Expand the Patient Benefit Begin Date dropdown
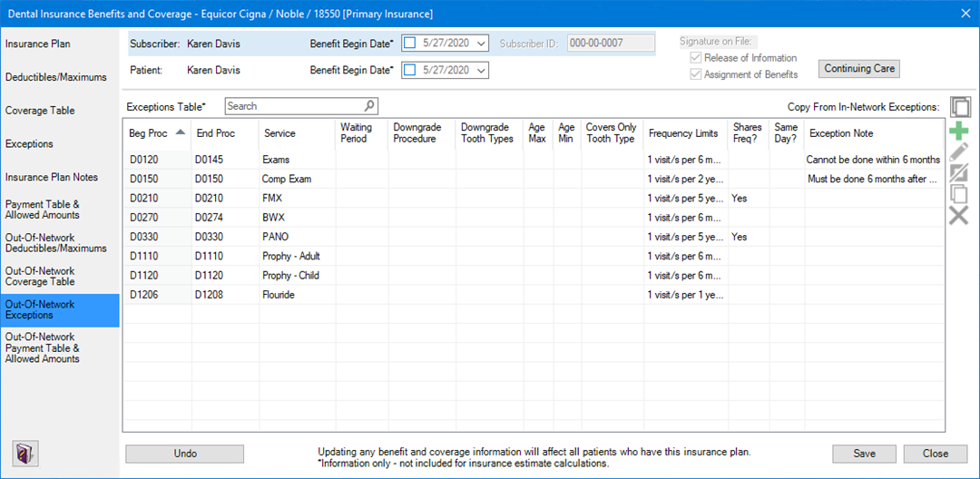 [480, 70]
